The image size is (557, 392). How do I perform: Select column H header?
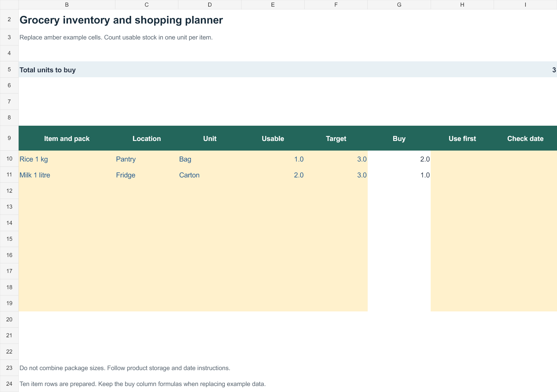coord(462,5)
